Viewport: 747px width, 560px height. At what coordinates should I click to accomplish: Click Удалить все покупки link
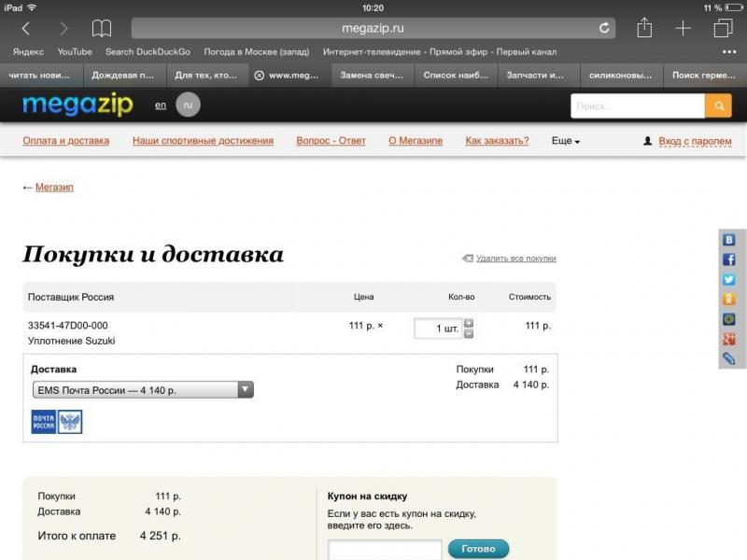point(516,259)
